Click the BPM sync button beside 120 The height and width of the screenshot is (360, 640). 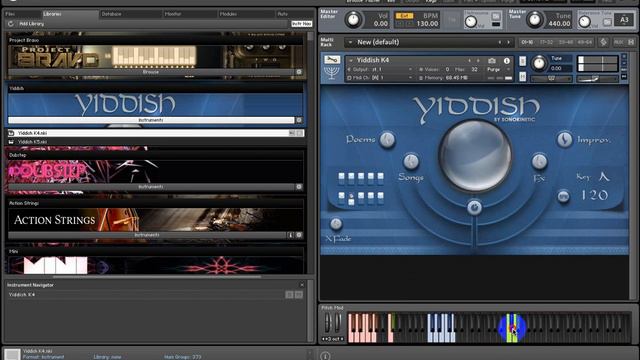coord(563,196)
